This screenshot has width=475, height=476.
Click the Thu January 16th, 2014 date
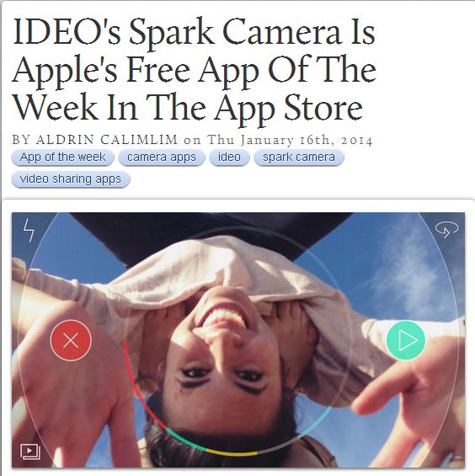[x=290, y=140]
